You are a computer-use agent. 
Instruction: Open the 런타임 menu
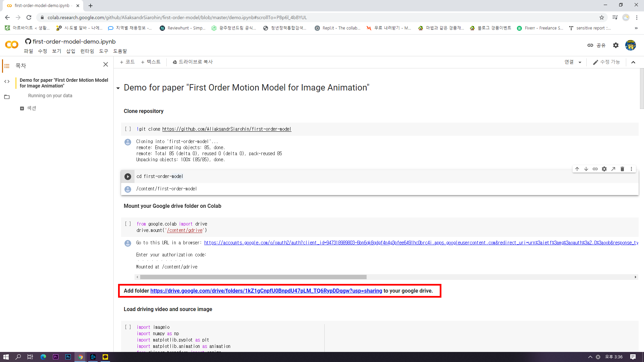tap(87, 51)
